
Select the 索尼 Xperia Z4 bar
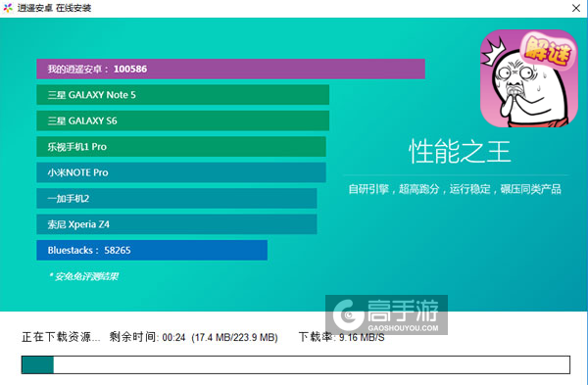click(176, 224)
